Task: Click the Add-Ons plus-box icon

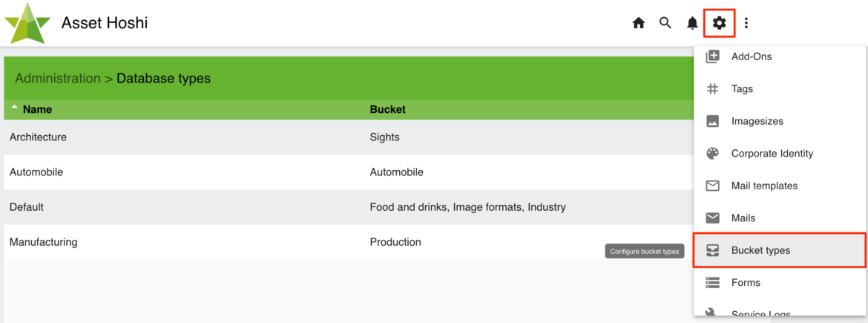Action: pos(712,56)
